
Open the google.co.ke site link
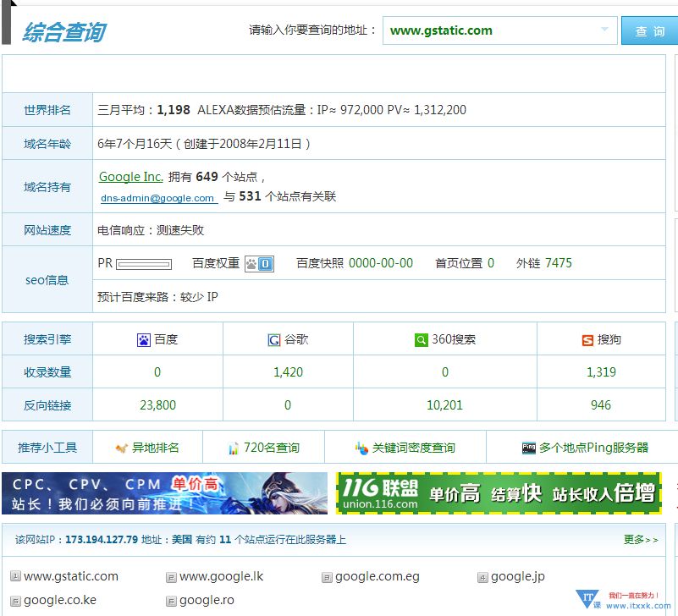click(60, 600)
